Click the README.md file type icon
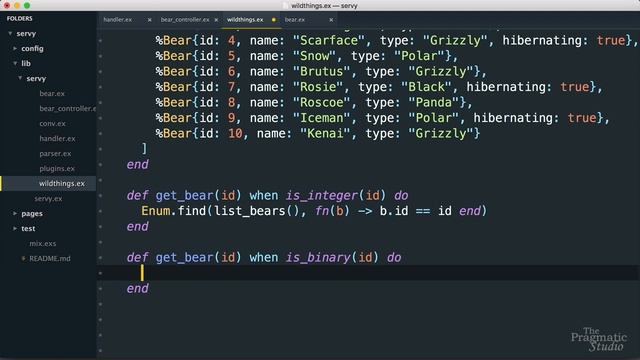This screenshot has width=640, height=360. tap(23, 258)
